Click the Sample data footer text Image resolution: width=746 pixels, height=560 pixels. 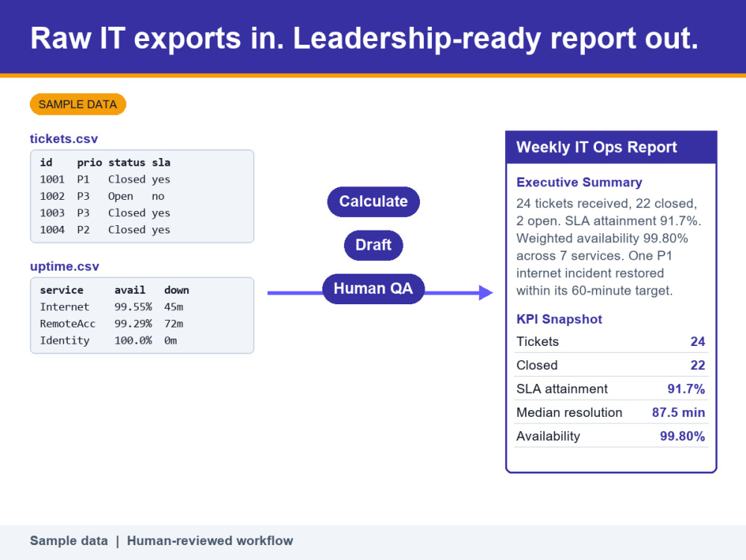[x=69, y=541]
